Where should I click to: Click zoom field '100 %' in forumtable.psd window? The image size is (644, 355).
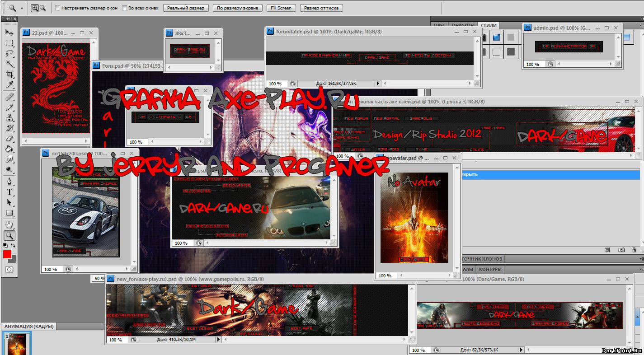[276, 84]
